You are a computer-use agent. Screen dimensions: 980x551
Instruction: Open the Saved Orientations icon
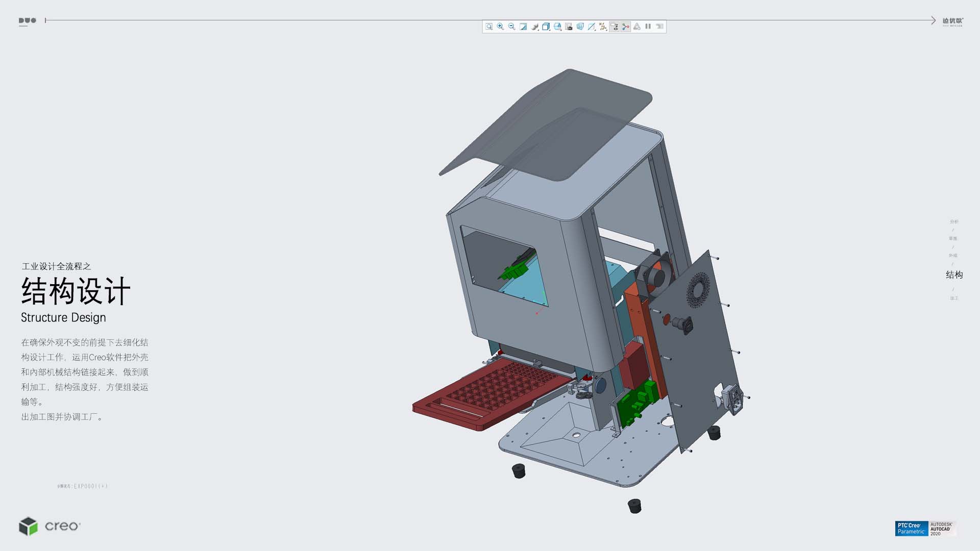557,27
